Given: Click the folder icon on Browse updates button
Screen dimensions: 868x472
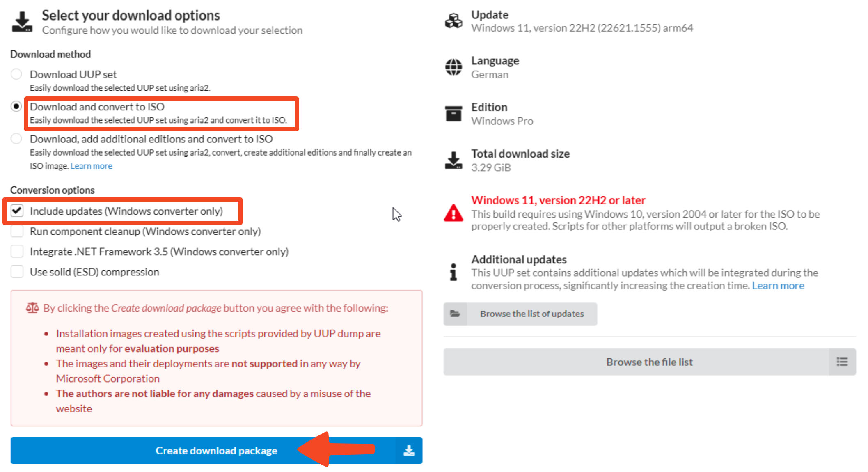Looking at the screenshot, I should coord(455,314).
